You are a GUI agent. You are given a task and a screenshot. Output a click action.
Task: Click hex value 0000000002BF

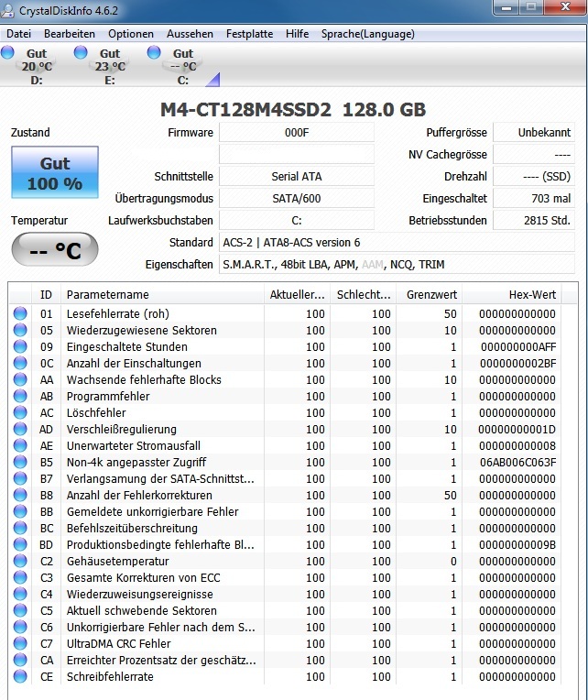(518, 363)
